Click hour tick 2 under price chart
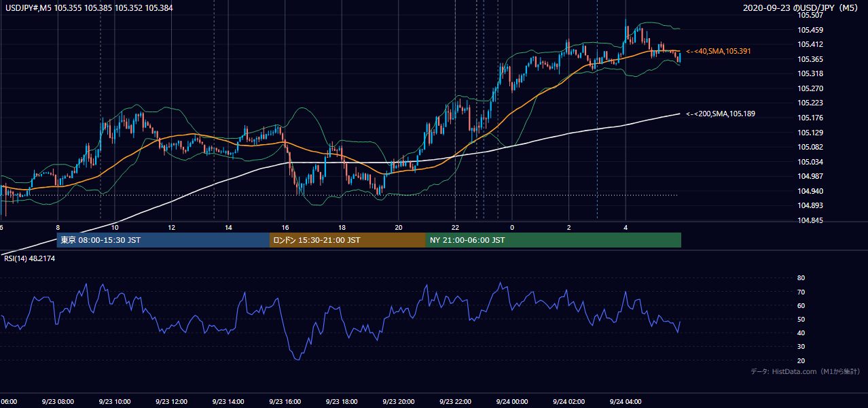868x408 pixels. point(569,228)
